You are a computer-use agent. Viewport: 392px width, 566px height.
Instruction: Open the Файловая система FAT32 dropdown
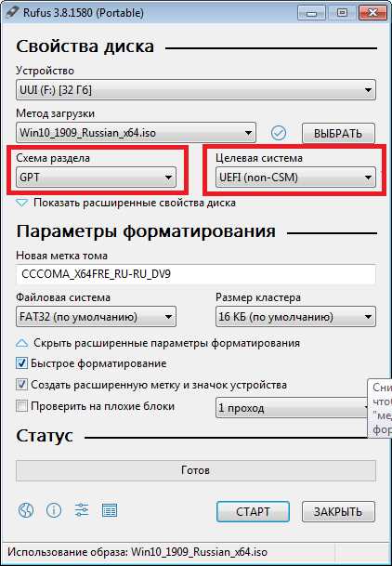tap(96, 317)
